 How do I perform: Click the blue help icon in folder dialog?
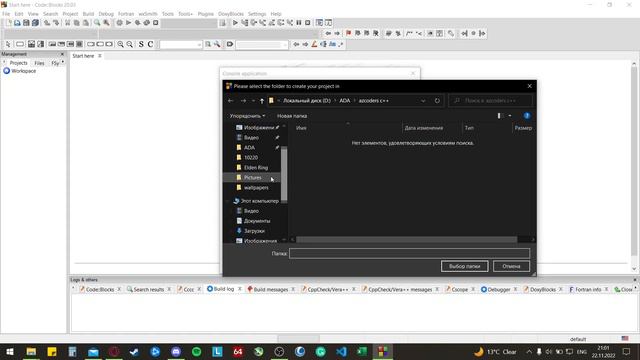(527, 116)
